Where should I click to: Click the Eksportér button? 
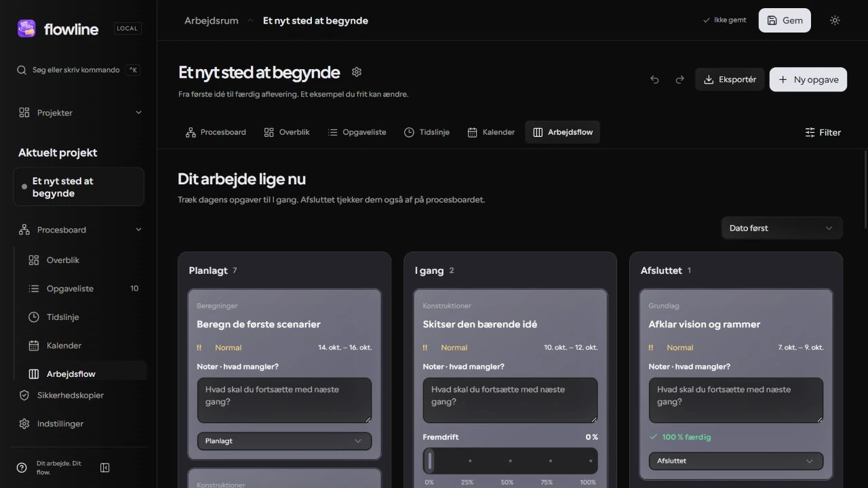(x=730, y=79)
